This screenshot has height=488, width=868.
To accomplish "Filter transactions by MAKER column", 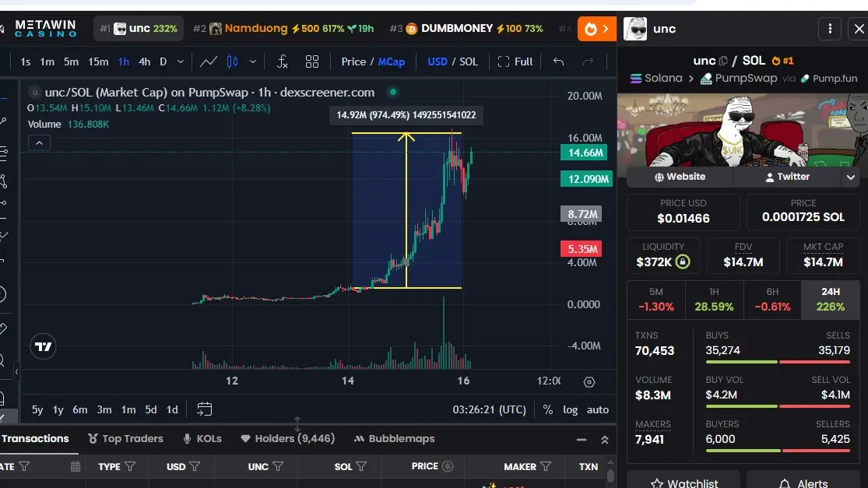I will pyautogui.click(x=546, y=466).
